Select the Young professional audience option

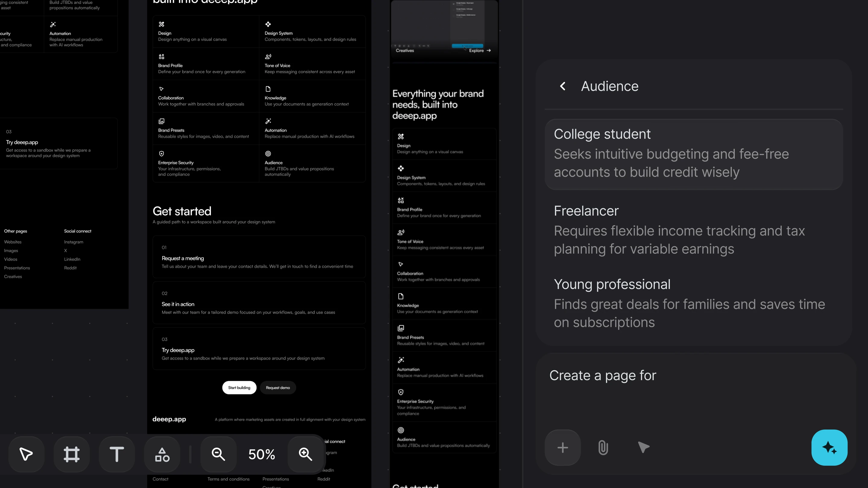point(694,303)
